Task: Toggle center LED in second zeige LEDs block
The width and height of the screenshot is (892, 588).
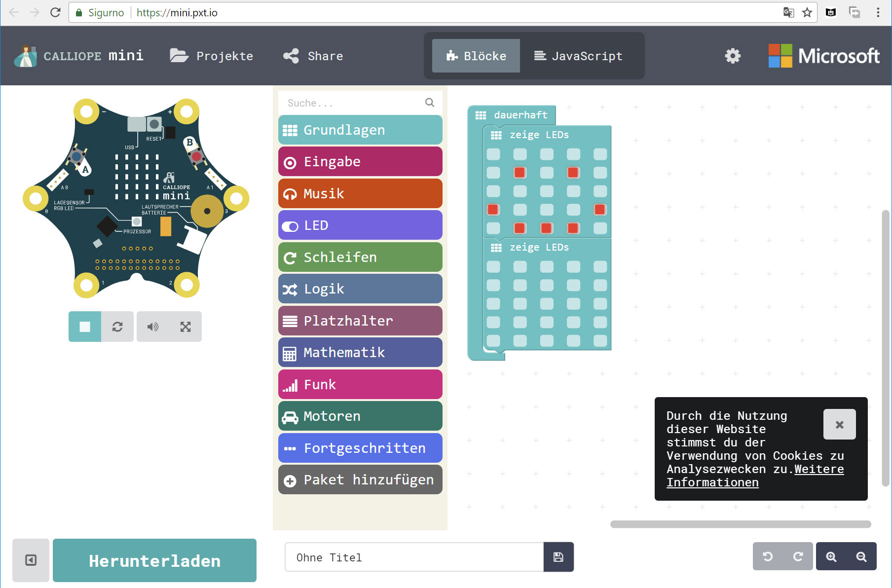Action: (x=547, y=304)
